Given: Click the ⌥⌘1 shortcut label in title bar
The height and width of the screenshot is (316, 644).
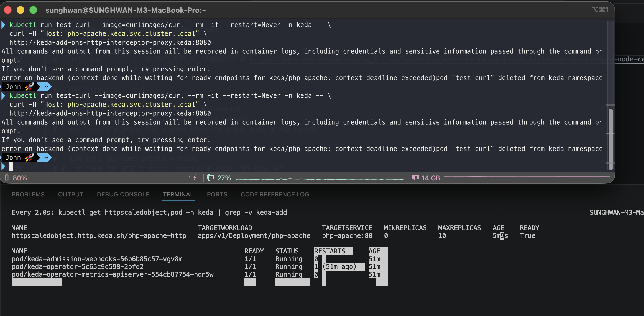Looking at the screenshot, I should click(x=600, y=10).
